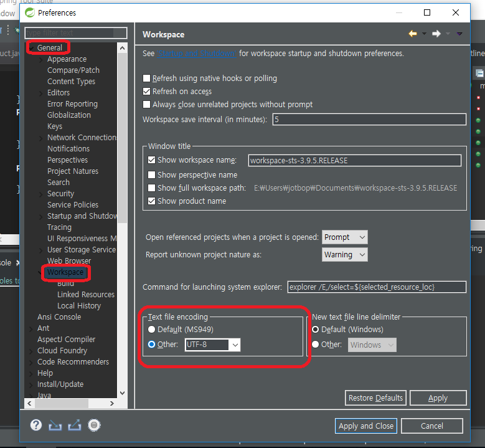Screen dimensions: 485x448
Task: Select Default (Windows) line delimiter
Action: 315,330
